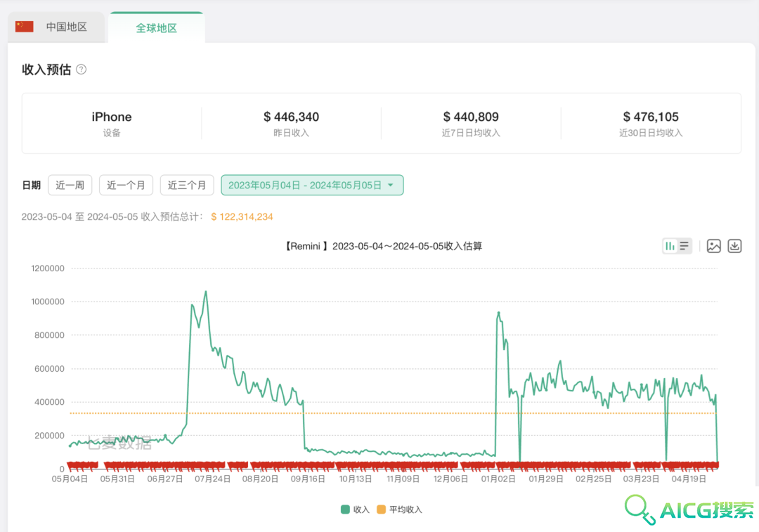Click the 收入预估 section heading
Screen dimensions: 759x532
pos(46,70)
